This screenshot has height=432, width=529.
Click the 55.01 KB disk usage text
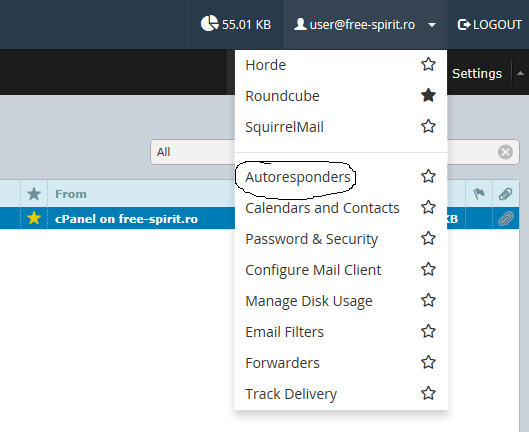coord(247,25)
